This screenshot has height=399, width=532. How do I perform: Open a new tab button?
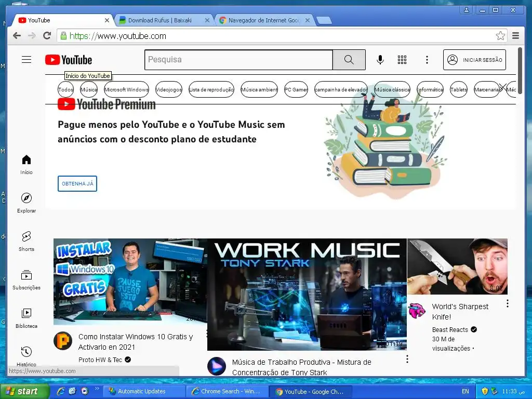click(x=324, y=21)
